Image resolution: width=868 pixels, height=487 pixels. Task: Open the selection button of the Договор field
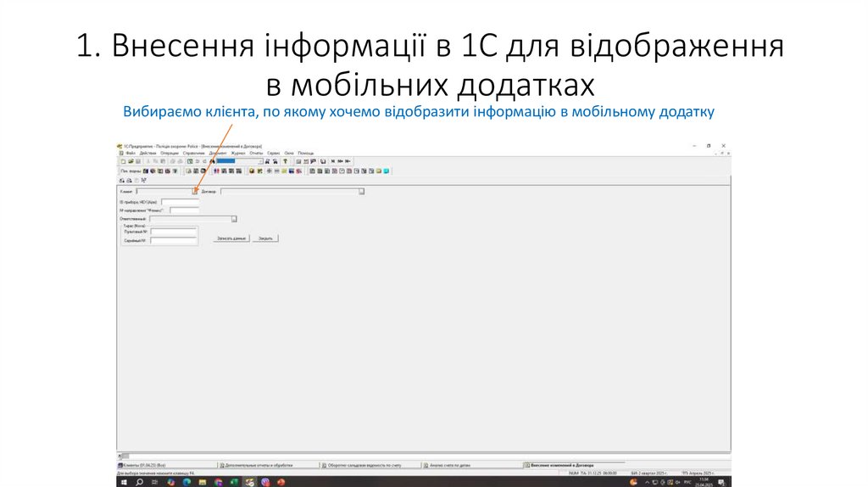tap(361, 191)
